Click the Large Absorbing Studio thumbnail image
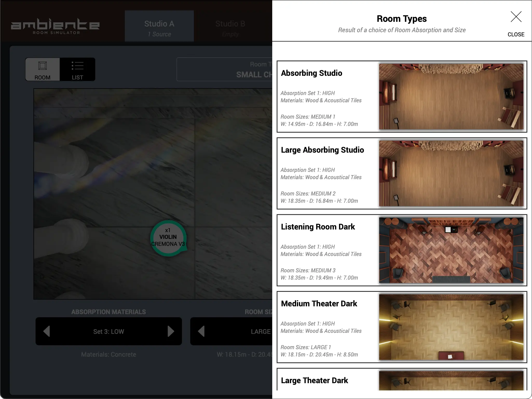Screen dimensions: 532x399 (x=451, y=173)
